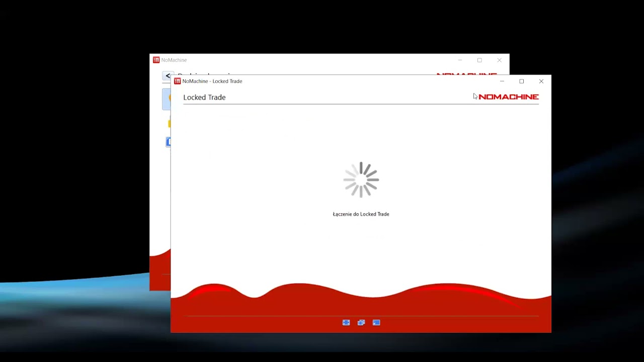The image size is (644, 362).
Task: Close the background NoMachine window
Action: [x=499, y=60]
